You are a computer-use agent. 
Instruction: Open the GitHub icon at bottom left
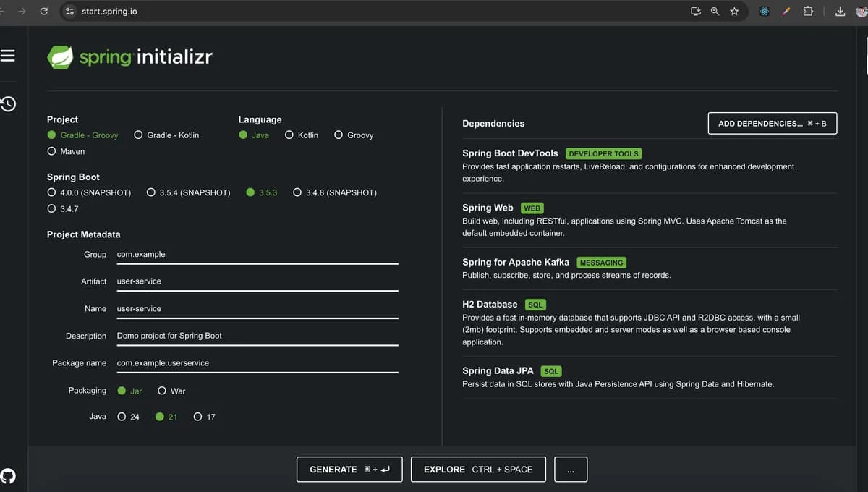tap(8, 475)
